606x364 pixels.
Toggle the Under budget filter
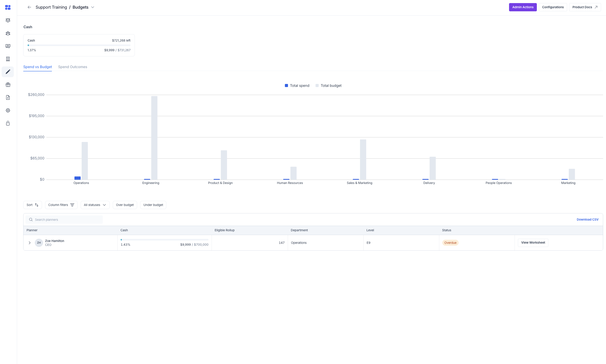[x=153, y=205]
